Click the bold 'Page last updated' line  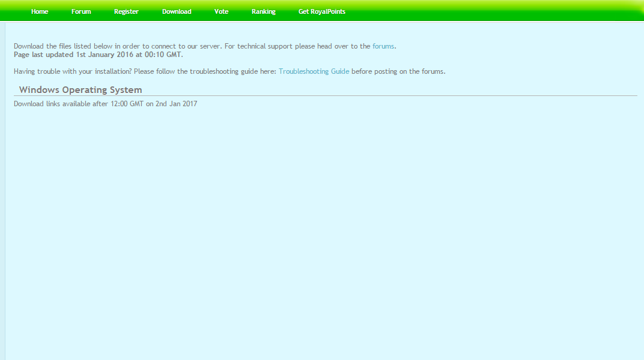click(98, 55)
